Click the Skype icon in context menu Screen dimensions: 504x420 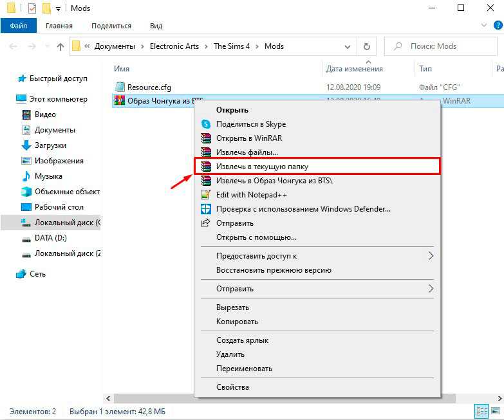(206, 124)
